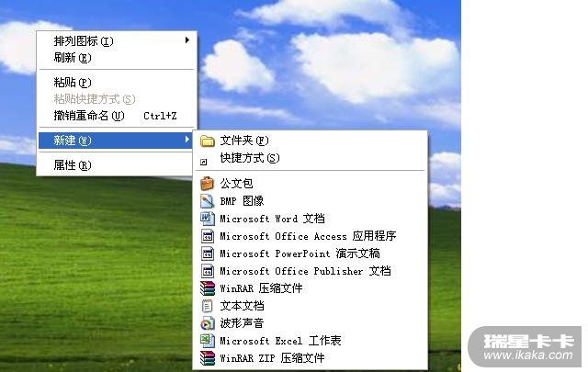
Task: Select the highlighted 新建(W) menu item
Action: 116,141
